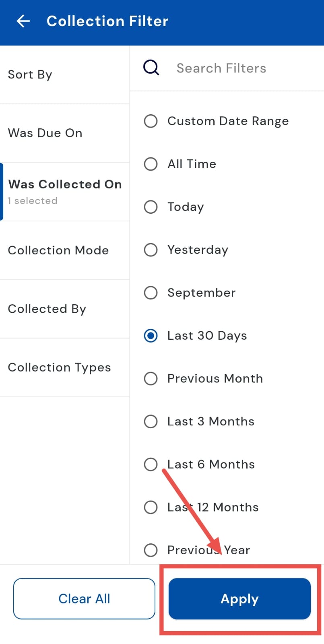
Task: Select Previous Year radio button
Action: (x=151, y=550)
